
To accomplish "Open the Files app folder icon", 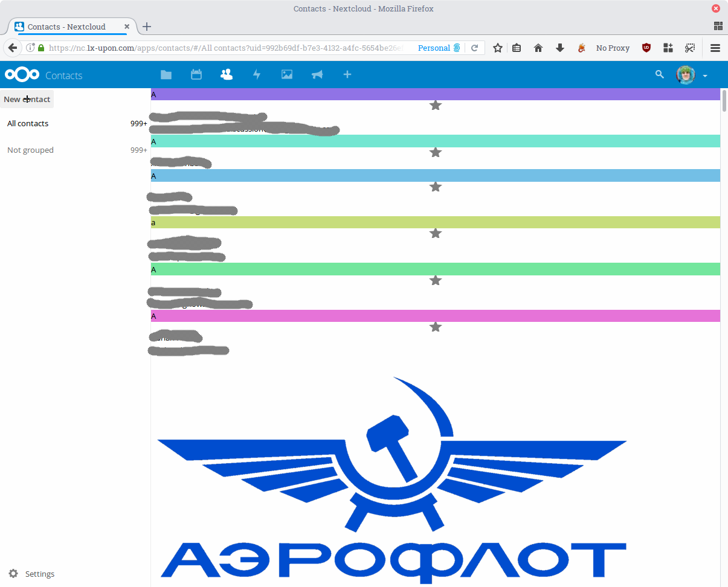I will (x=166, y=75).
